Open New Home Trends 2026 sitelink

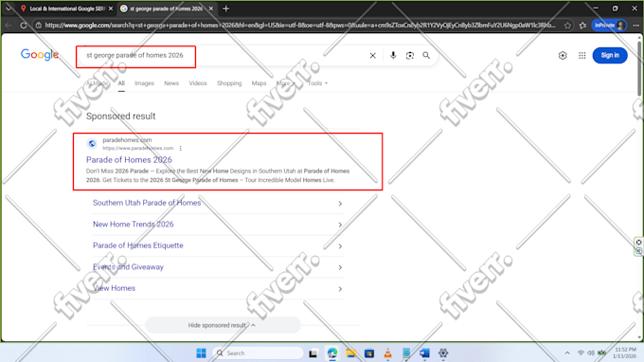click(x=134, y=225)
